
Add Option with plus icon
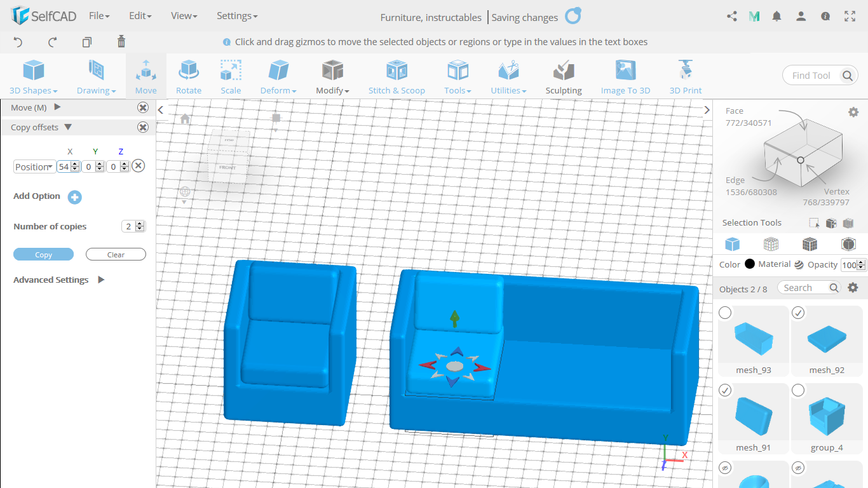tap(75, 197)
